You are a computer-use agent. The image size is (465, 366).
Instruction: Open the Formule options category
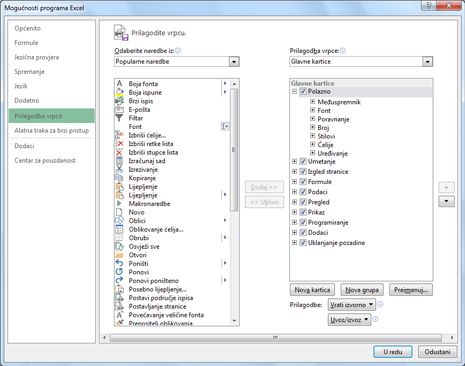(26, 43)
